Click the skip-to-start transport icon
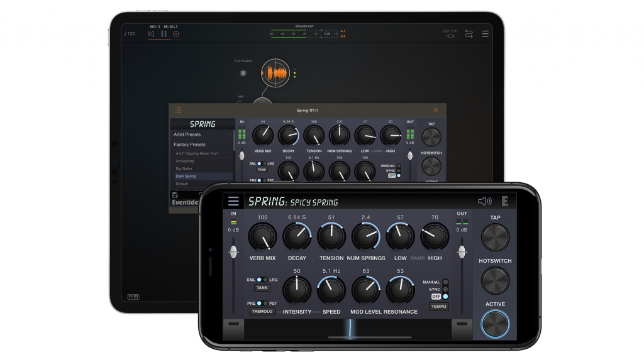The image size is (644, 362). coord(152,33)
